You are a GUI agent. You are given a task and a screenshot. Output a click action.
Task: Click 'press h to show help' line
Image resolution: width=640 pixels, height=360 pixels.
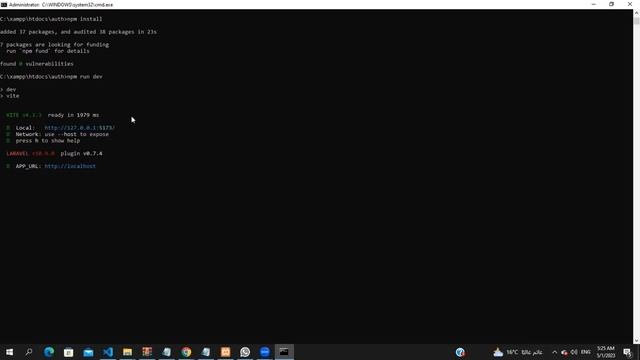click(48, 141)
